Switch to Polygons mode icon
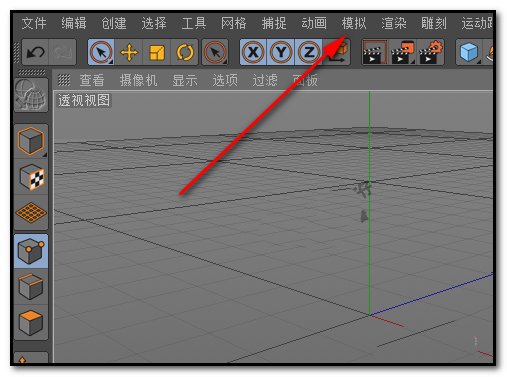 [x=31, y=323]
